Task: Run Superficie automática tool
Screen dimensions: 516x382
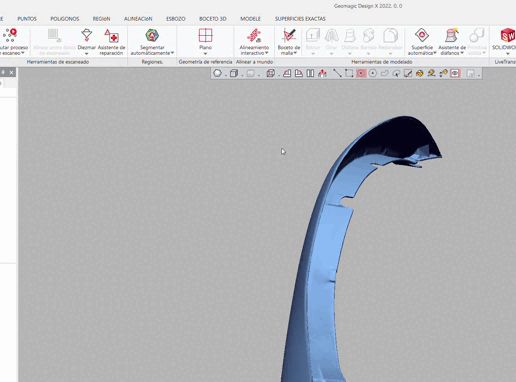Action: 422,42
